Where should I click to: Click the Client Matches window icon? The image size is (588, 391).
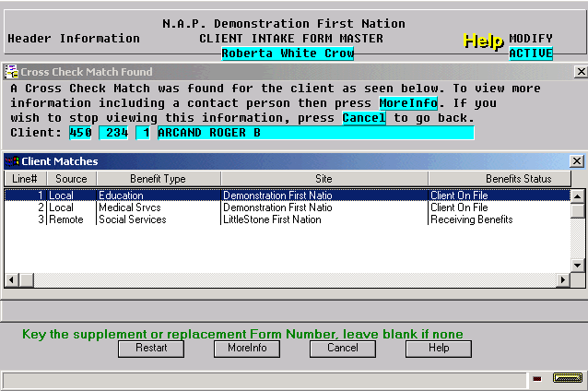click(x=12, y=161)
